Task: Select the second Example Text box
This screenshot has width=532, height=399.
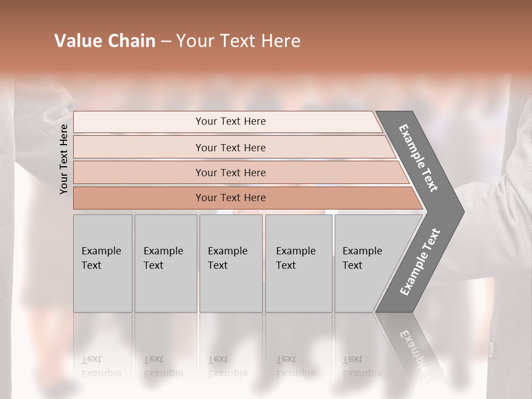Action: point(165,263)
